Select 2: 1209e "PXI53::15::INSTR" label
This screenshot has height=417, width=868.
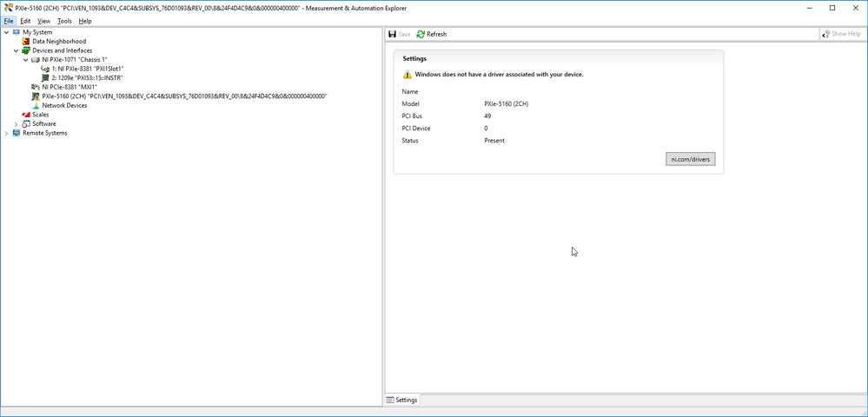click(x=88, y=78)
